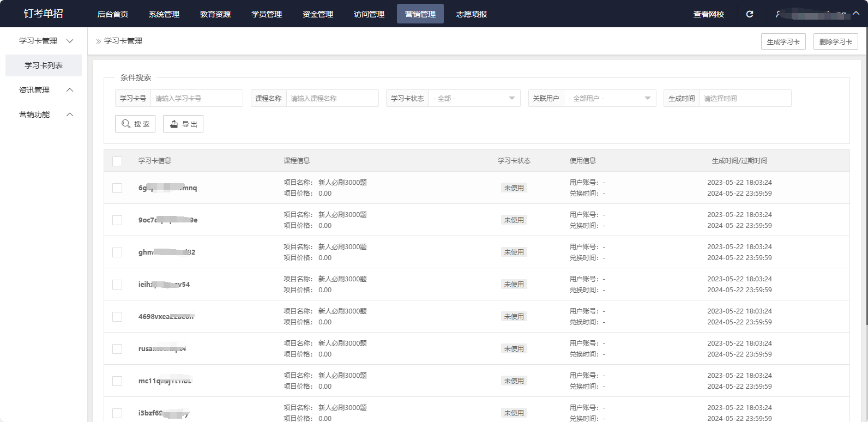Click the export icon on 导出 button
868x422 pixels.
click(174, 124)
